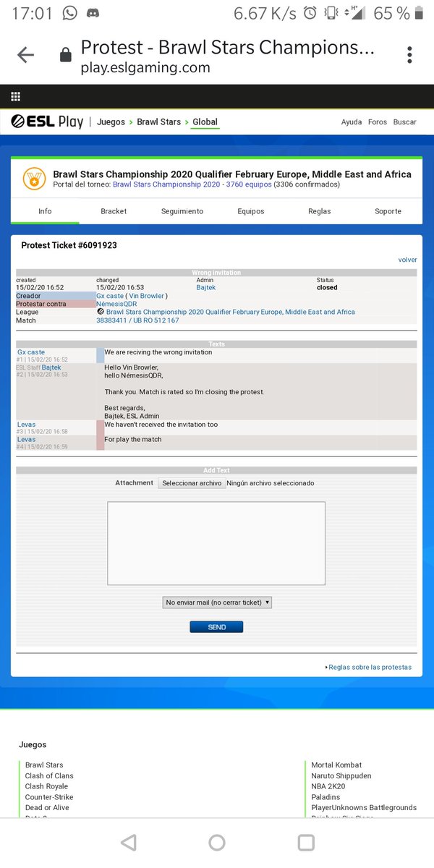Tap the Android home circle button
The width and height of the screenshot is (434, 868).
216,842
